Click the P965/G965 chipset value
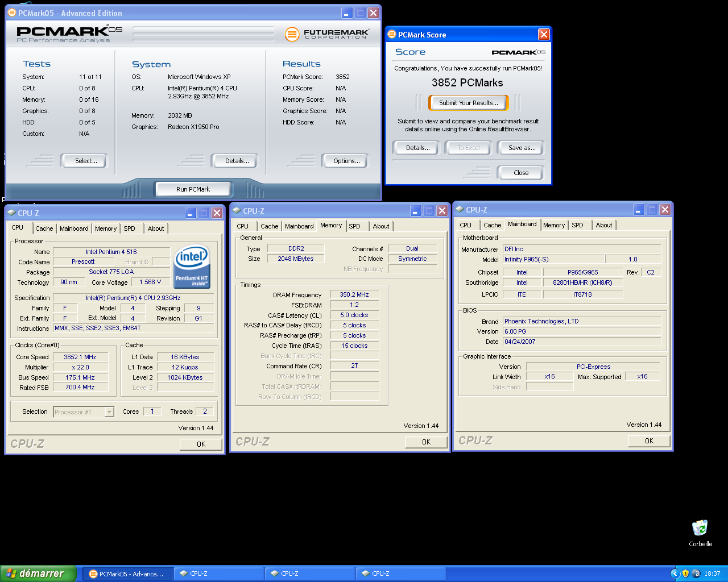 pyautogui.click(x=583, y=272)
